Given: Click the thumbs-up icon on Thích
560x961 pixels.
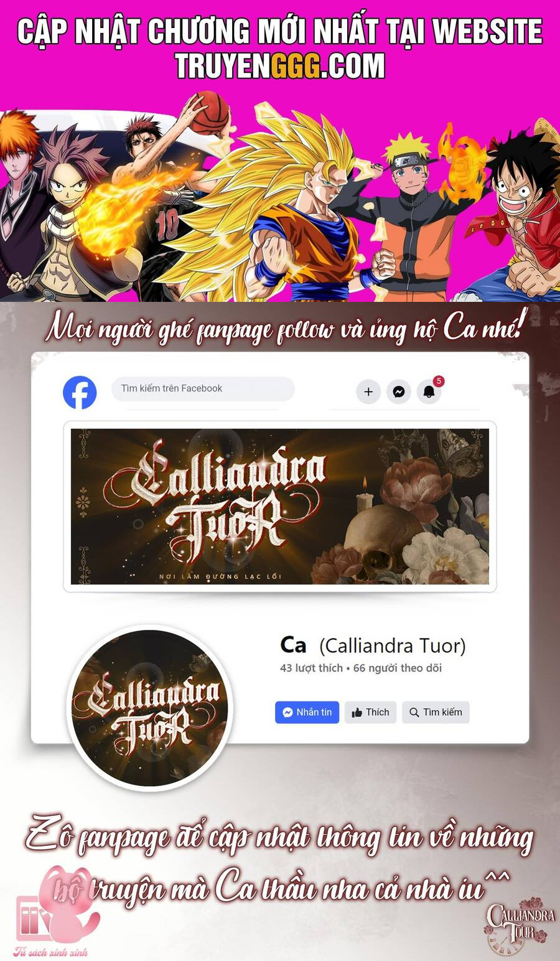Looking at the screenshot, I should pyautogui.click(x=357, y=713).
